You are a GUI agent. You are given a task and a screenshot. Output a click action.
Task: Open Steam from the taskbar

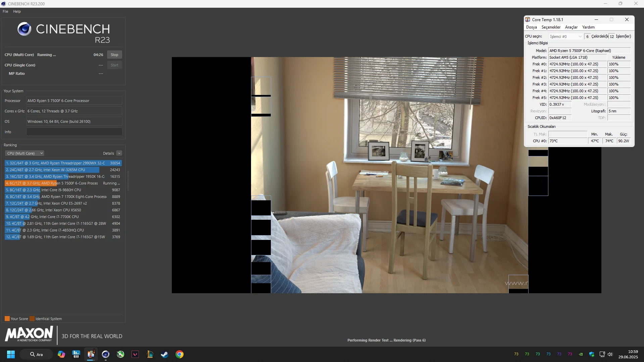165,354
